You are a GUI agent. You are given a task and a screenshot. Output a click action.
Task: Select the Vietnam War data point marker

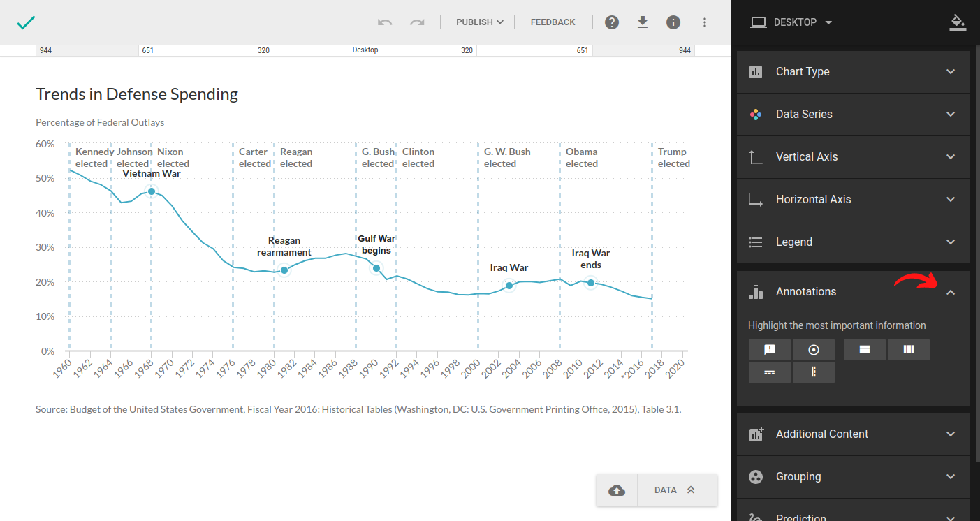pyautogui.click(x=151, y=191)
